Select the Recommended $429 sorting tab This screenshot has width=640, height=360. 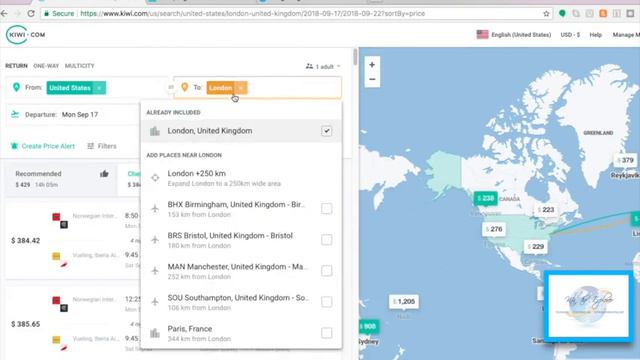click(x=61, y=179)
